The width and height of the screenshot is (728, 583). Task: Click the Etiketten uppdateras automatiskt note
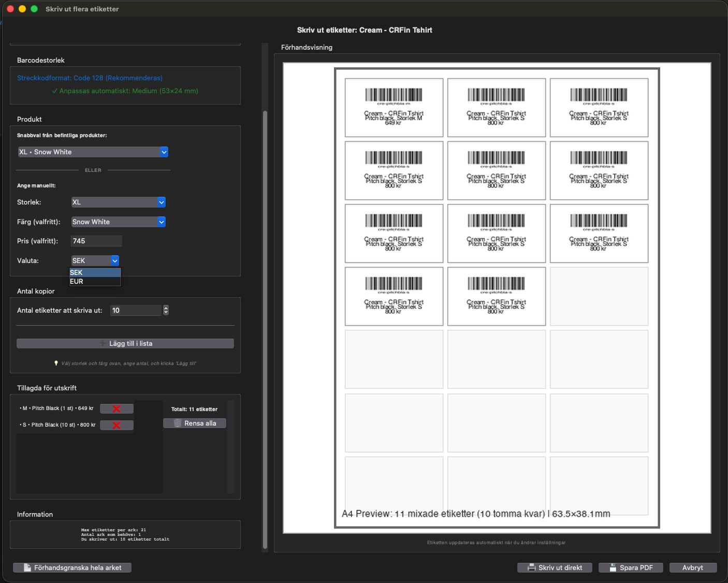(x=496, y=543)
